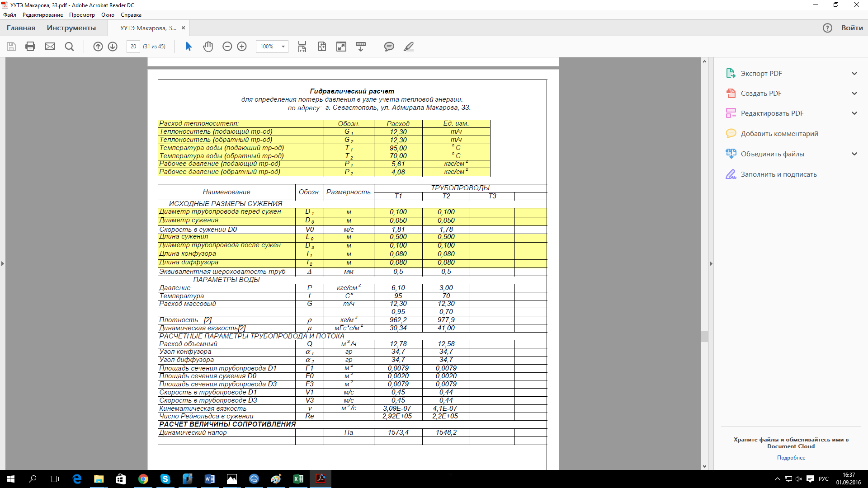Click the page number input field

[x=133, y=47]
